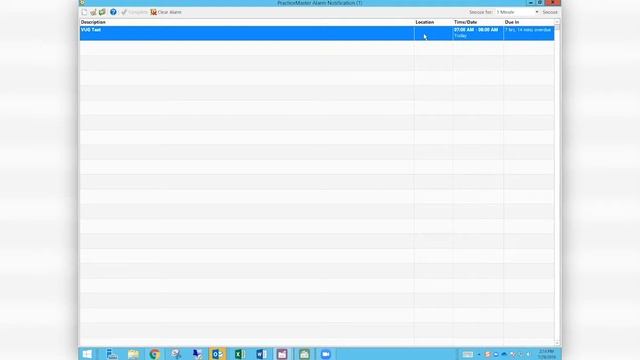
Task: Open the Windows Start button
Action: point(87,354)
